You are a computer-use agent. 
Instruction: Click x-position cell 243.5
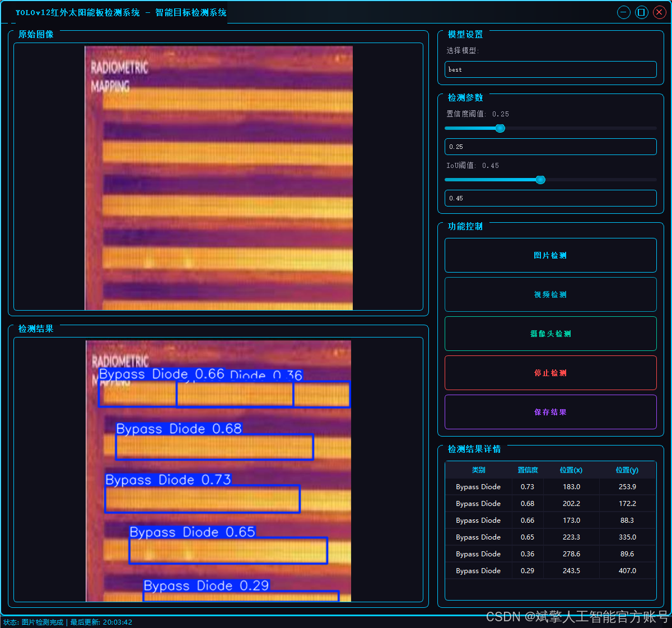571,571
